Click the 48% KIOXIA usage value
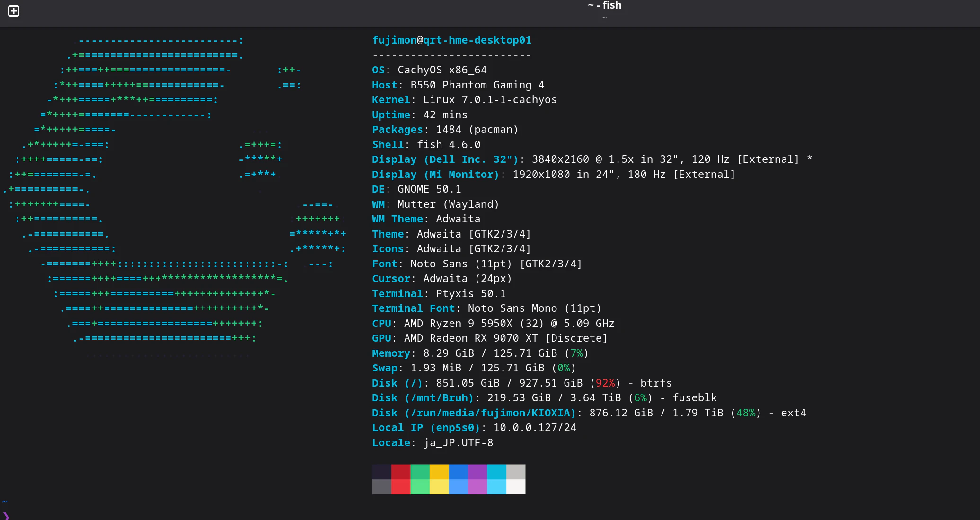This screenshot has height=520, width=980. pyautogui.click(x=746, y=413)
